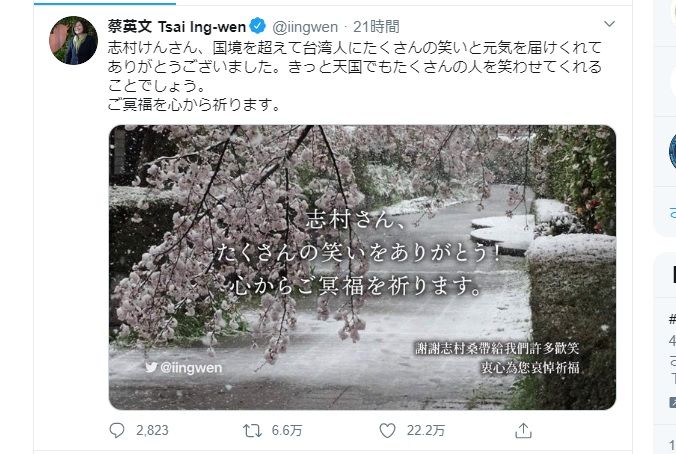Viewport: 676px width, 454px height.
Task: Expand the tweet options chevron
Action: [609, 24]
